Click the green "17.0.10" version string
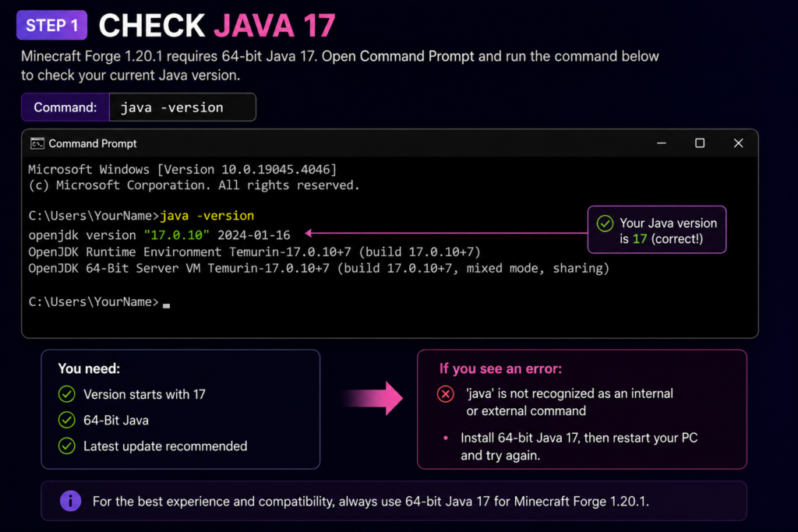 (177, 235)
